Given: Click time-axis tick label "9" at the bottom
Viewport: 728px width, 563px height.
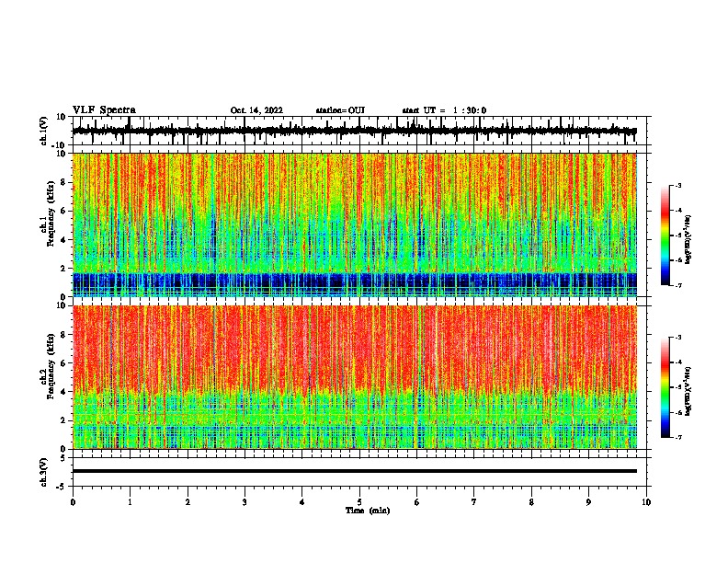Looking at the screenshot, I should (x=588, y=502).
